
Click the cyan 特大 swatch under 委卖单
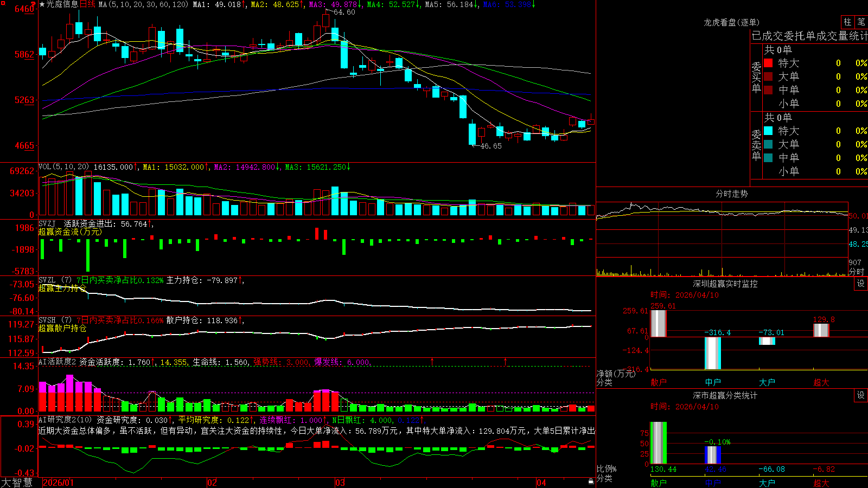point(768,131)
